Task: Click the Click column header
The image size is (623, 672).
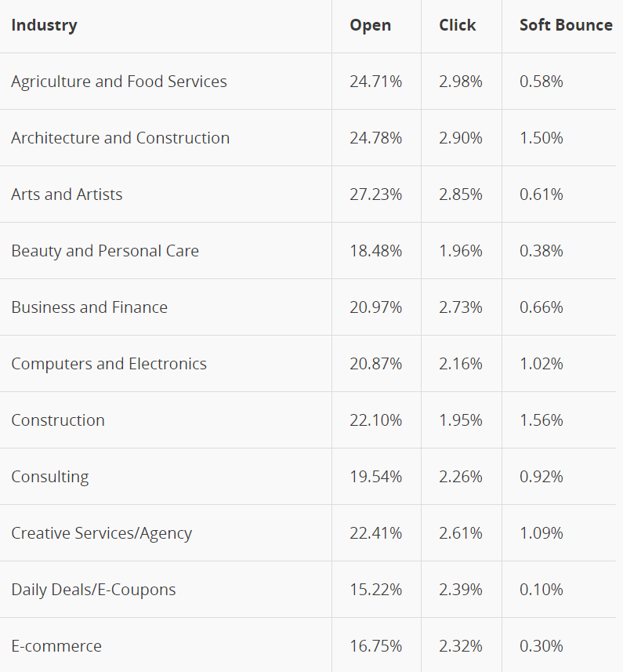Action: pyautogui.click(x=457, y=25)
